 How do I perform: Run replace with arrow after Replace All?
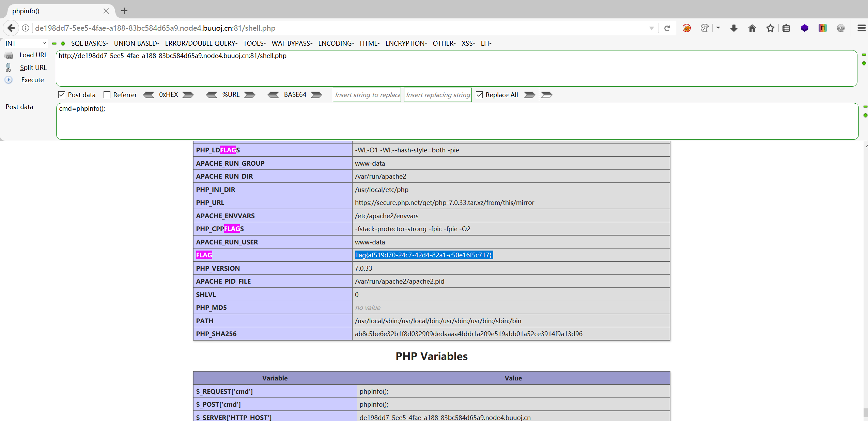point(529,95)
